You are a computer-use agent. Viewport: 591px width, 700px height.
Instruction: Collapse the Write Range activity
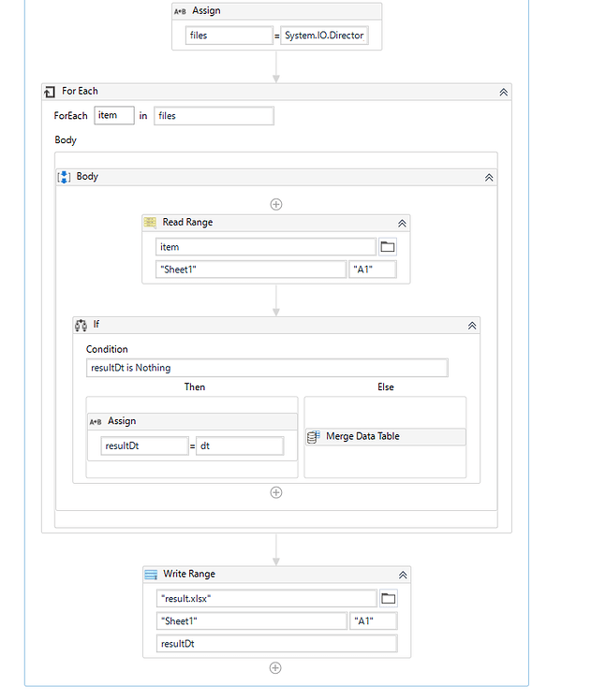tap(403, 575)
